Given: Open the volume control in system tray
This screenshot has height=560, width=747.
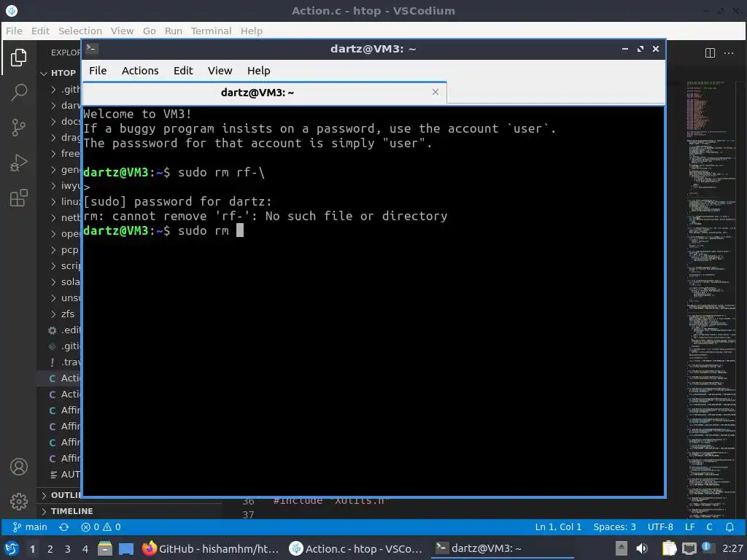Looking at the screenshot, I should click(642, 548).
